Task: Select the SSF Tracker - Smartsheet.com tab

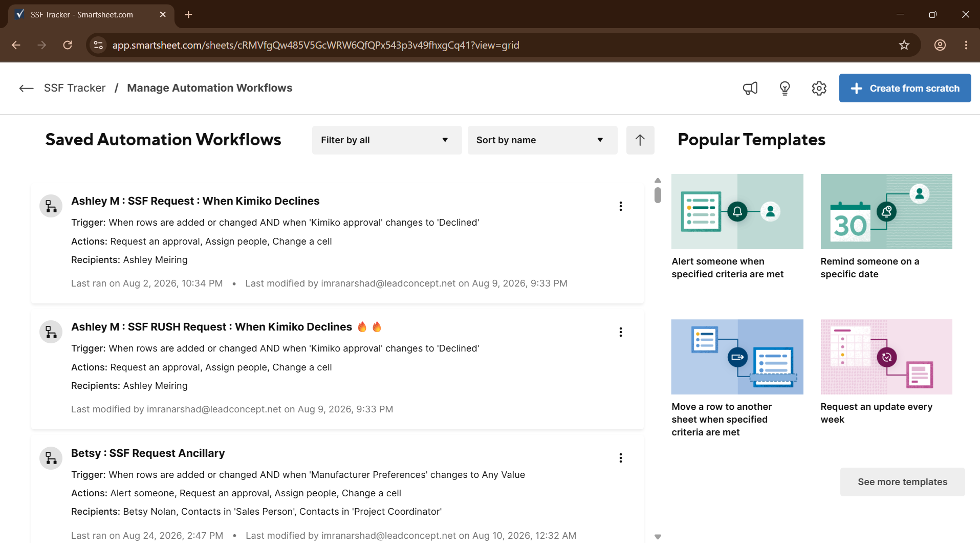Action: pyautogui.click(x=91, y=14)
